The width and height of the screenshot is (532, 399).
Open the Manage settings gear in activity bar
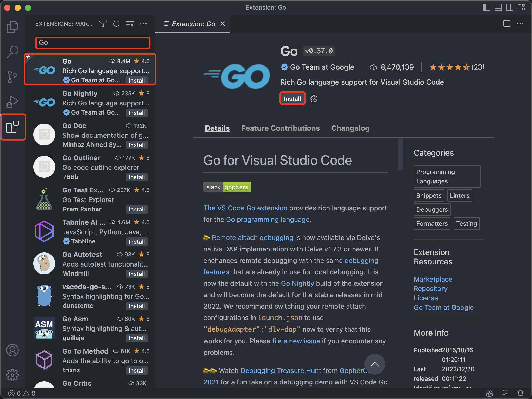(x=13, y=375)
